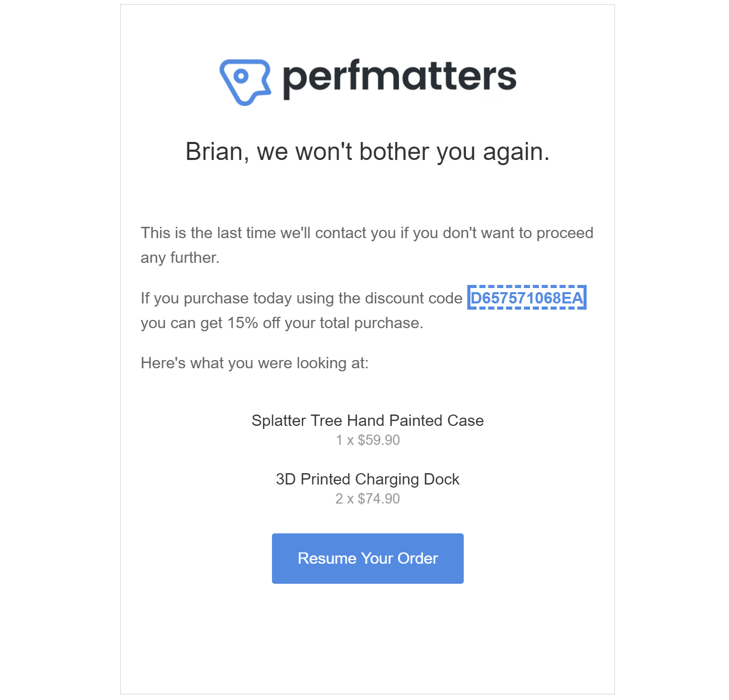
Task: Select the discount code D657571068EA
Action: [x=526, y=298]
